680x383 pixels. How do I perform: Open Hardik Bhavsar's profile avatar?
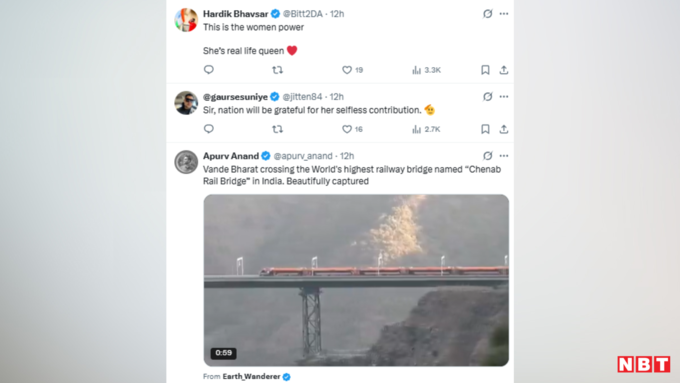(186, 20)
